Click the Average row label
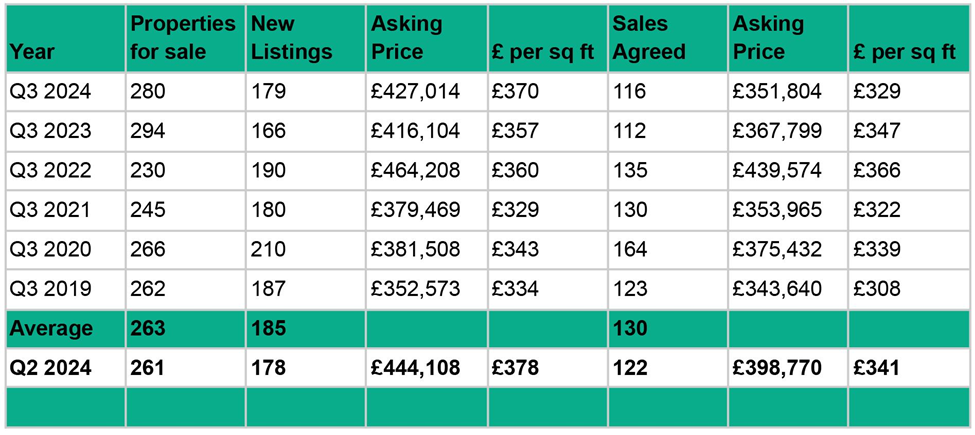Viewport: 975px width, 435px height. [x=50, y=329]
